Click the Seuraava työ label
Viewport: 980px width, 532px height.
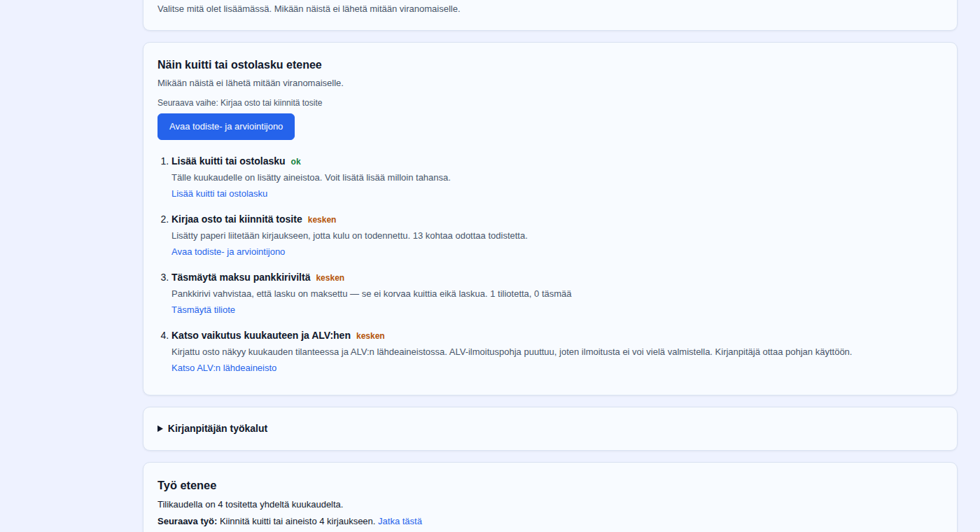click(187, 521)
